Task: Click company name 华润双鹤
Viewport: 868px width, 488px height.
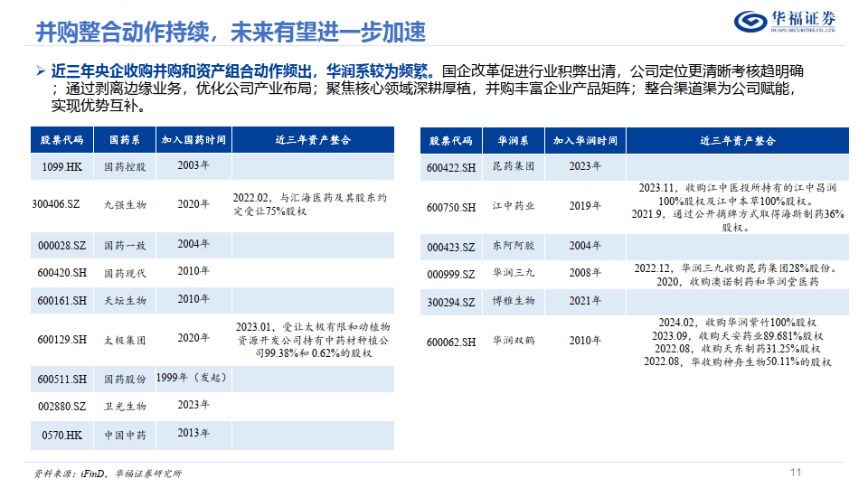Action: click(514, 341)
